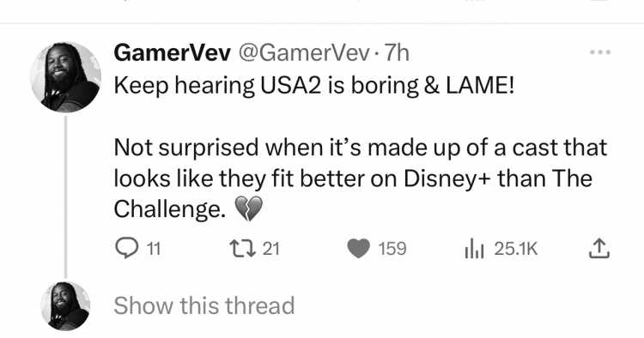
Task: Click the small avatar beside Show this thread
Action: [65, 306]
